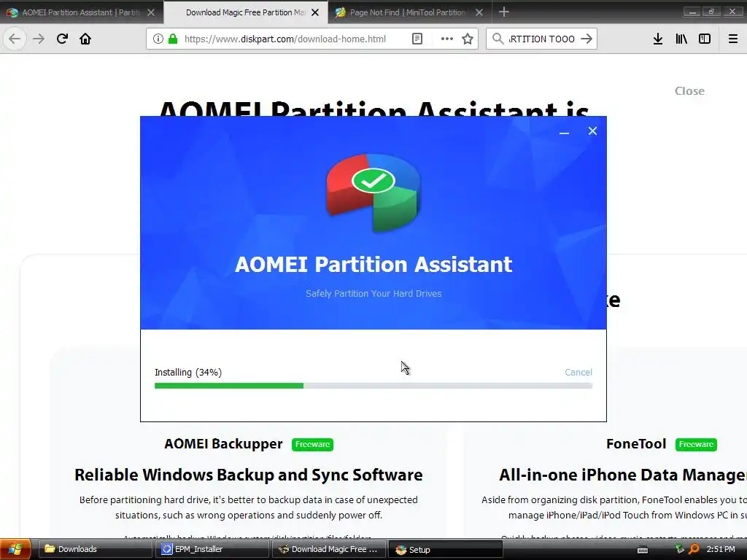Click the FoneTool heading
The width and height of the screenshot is (747, 560).
point(636,444)
